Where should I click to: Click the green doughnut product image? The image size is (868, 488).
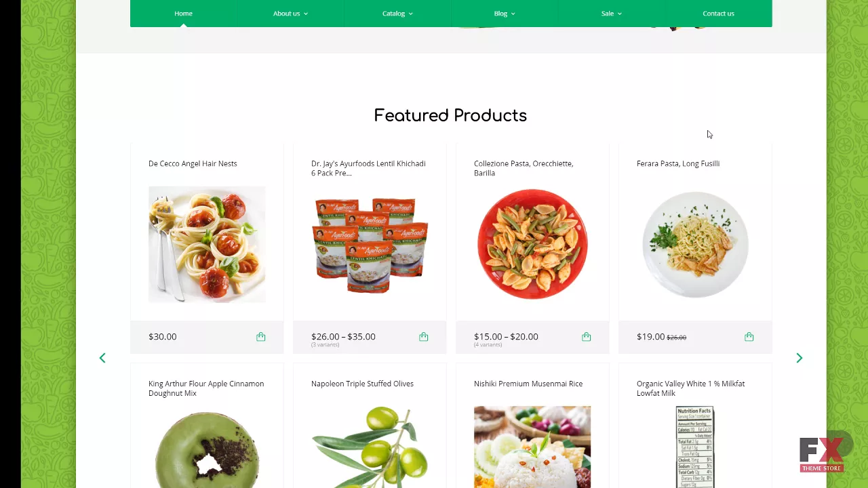coord(207,449)
